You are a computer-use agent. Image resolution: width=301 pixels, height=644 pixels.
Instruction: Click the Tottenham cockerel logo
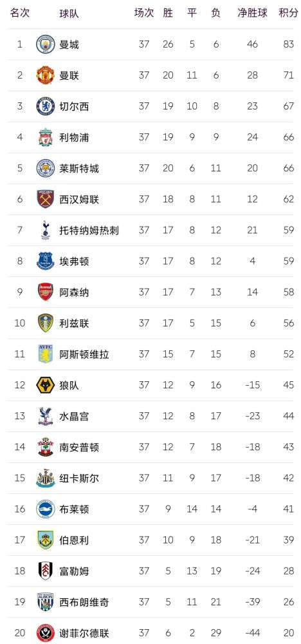click(45, 230)
